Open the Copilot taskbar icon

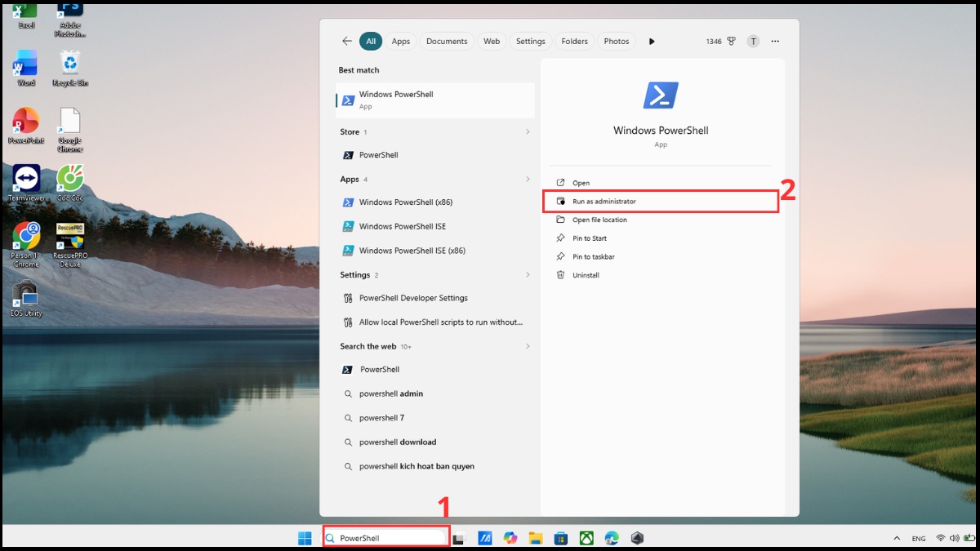510,538
